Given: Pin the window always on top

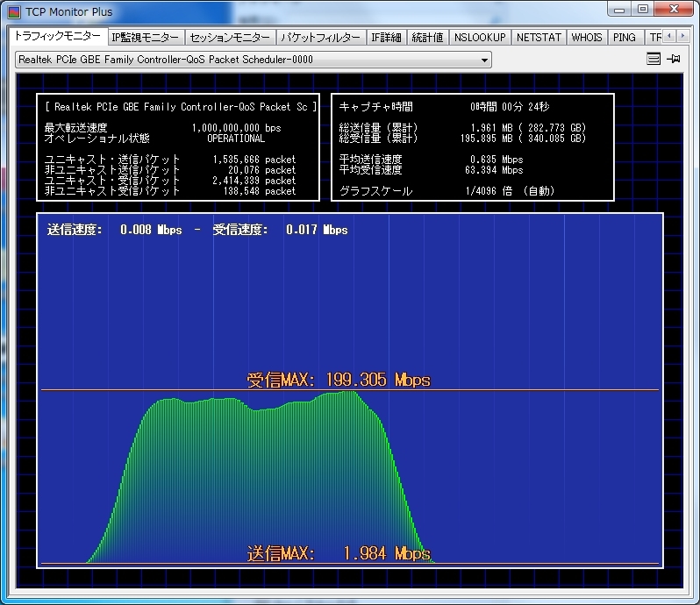Looking at the screenshot, I should (674, 60).
